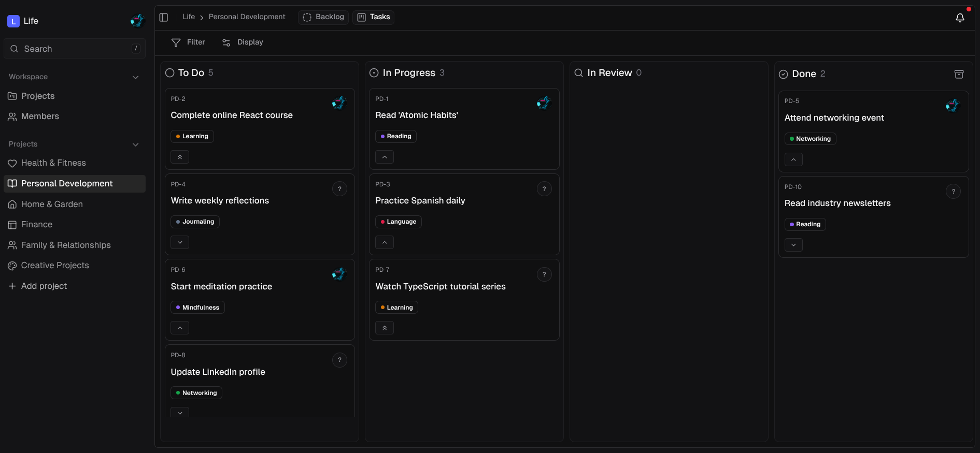Open priority dropdown on weekly reflections card

coord(180,242)
